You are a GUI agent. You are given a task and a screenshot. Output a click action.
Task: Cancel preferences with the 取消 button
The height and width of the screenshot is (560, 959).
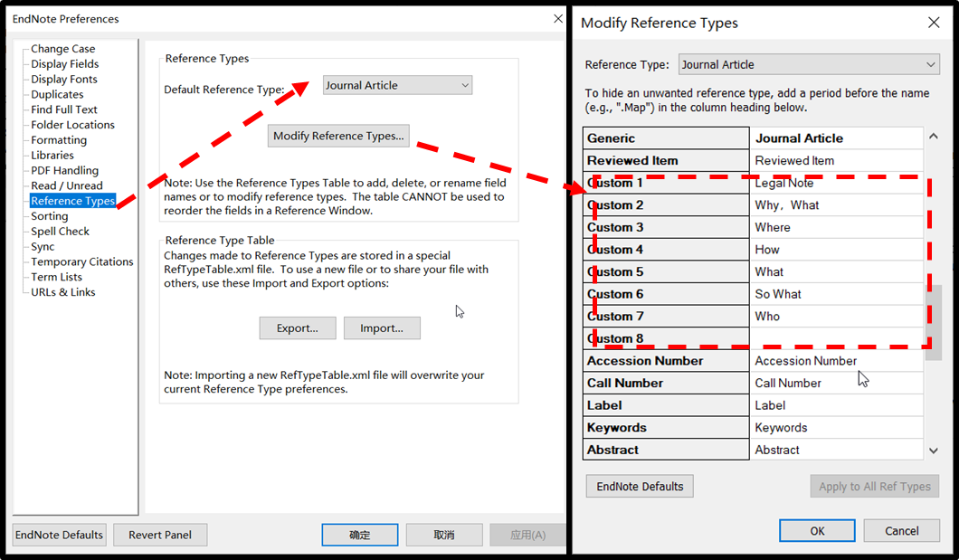[x=444, y=535]
